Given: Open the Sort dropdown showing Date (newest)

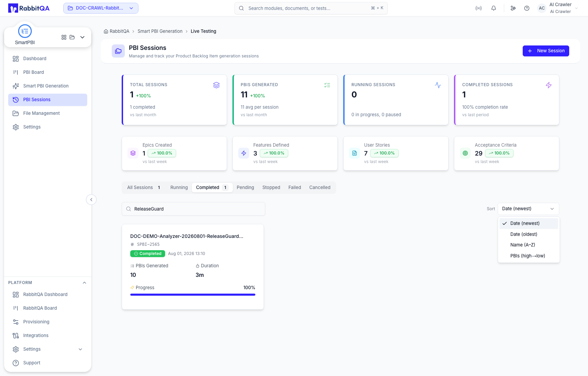Looking at the screenshot, I should [x=529, y=209].
